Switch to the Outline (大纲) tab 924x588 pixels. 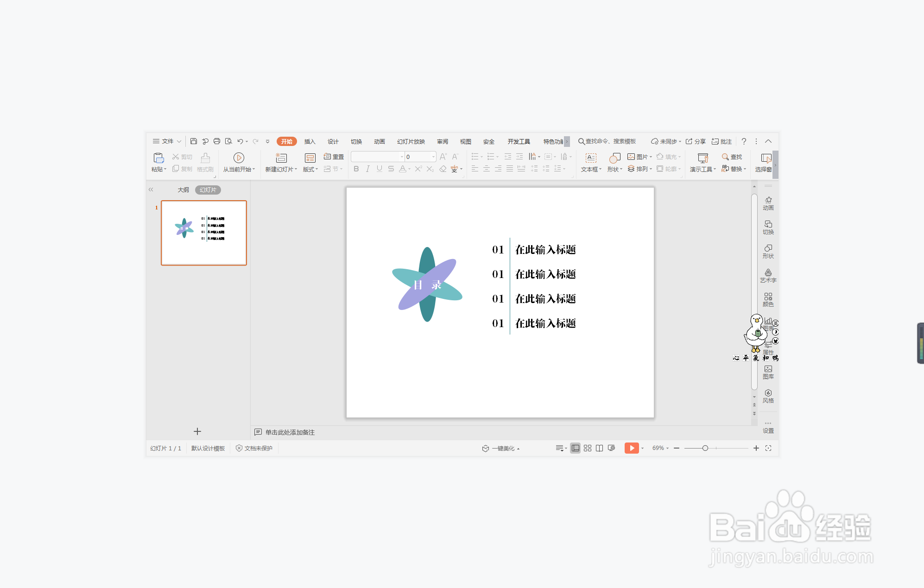183,190
